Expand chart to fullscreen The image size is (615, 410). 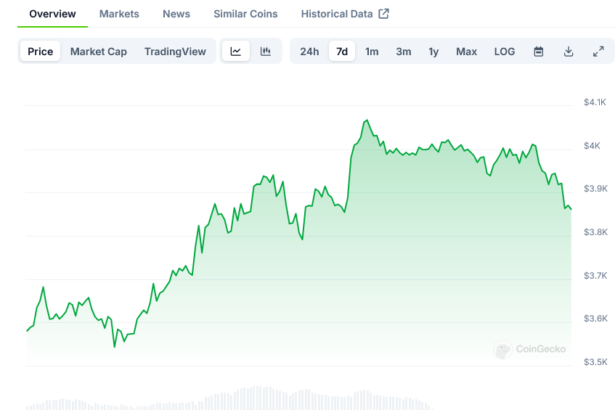(x=598, y=51)
